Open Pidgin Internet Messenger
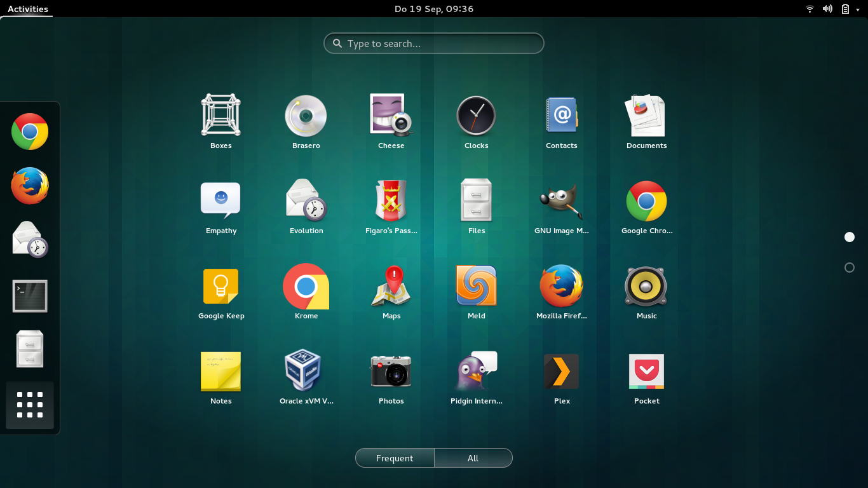Screen dimensions: 868x488 pyautogui.click(x=476, y=370)
